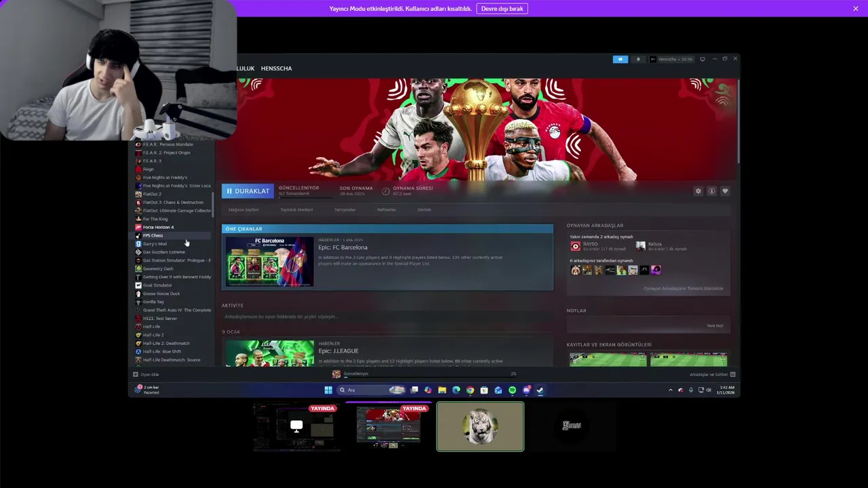Click friend Kelsza avatar

click(x=640, y=246)
